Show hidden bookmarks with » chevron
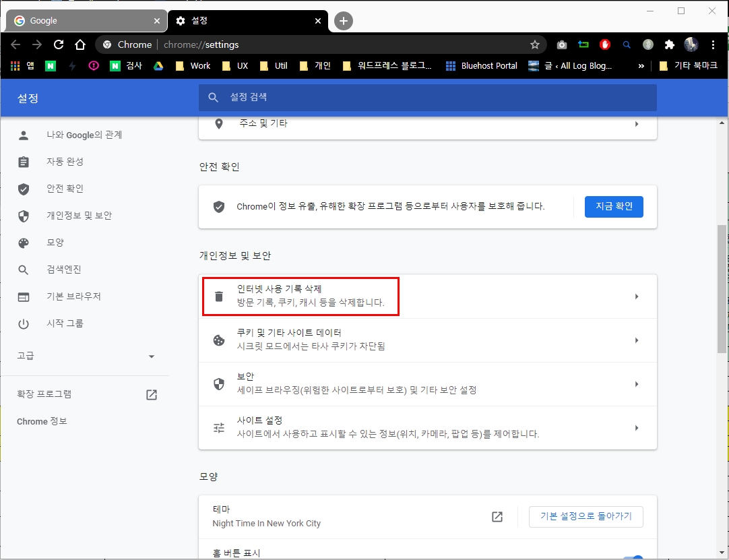 click(641, 66)
